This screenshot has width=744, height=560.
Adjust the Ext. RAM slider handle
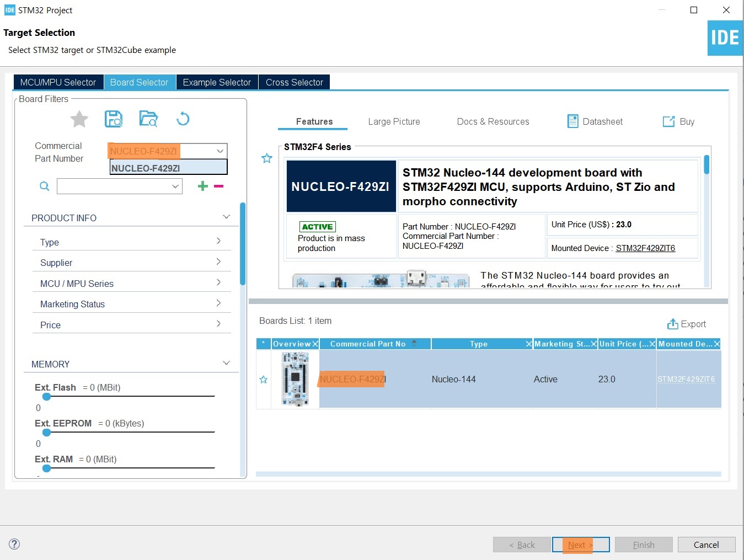(47, 468)
